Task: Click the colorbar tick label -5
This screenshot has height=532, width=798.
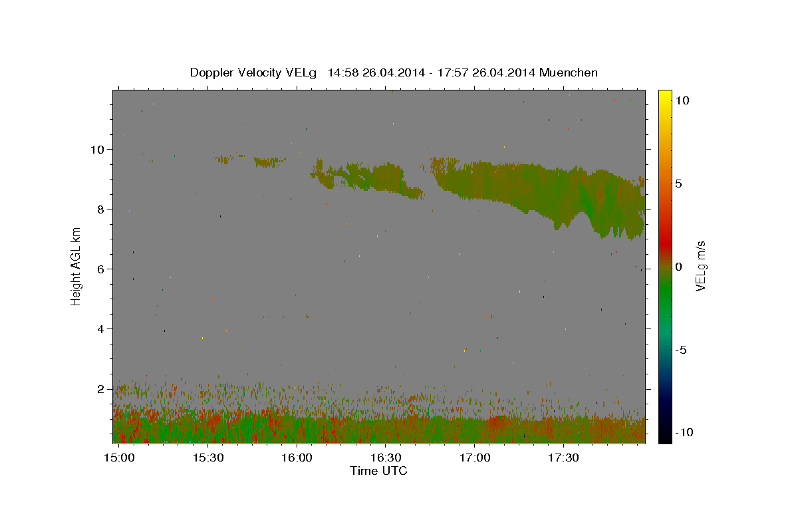Action: coord(680,350)
